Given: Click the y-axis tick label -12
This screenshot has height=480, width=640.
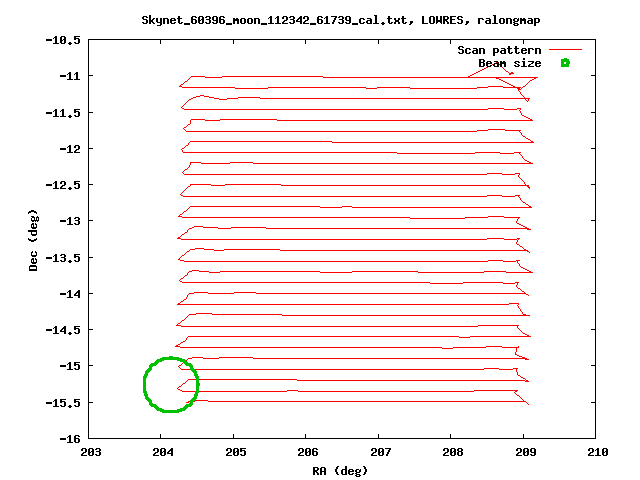Looking at the screenshot, I should click(70, 149).
